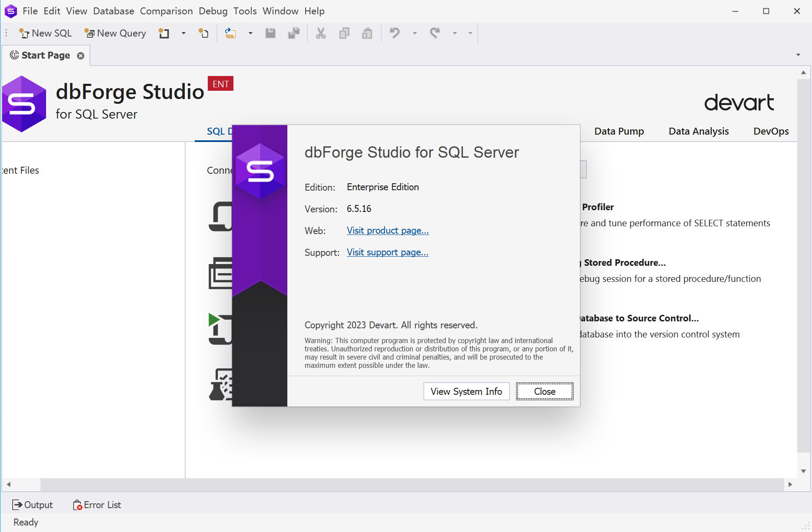
Task: Minimize the dbForge Studio window
Action: click(735, 11)
